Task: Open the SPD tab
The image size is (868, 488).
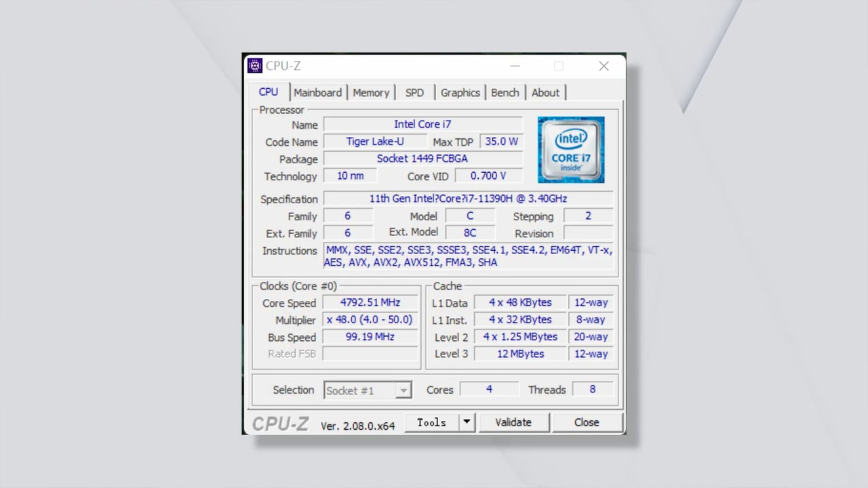Action: pyautogui.click(x=414, y=93)
